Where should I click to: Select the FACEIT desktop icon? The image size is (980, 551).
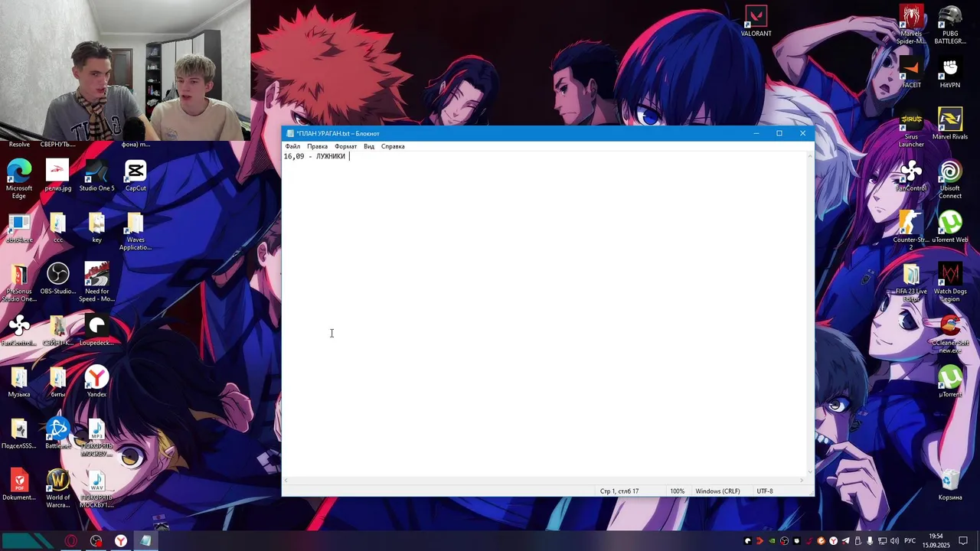click(911, 73)
